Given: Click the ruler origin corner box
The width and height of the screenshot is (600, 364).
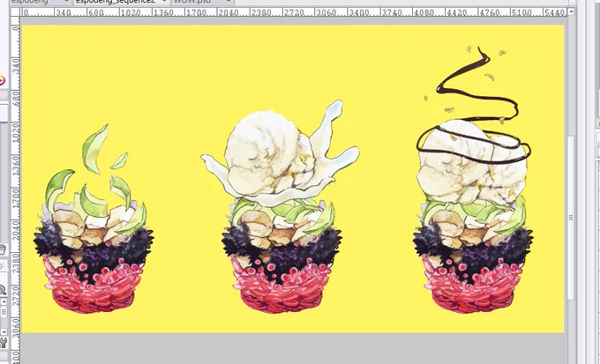Looking at the screenshot, I should point(15,12).
